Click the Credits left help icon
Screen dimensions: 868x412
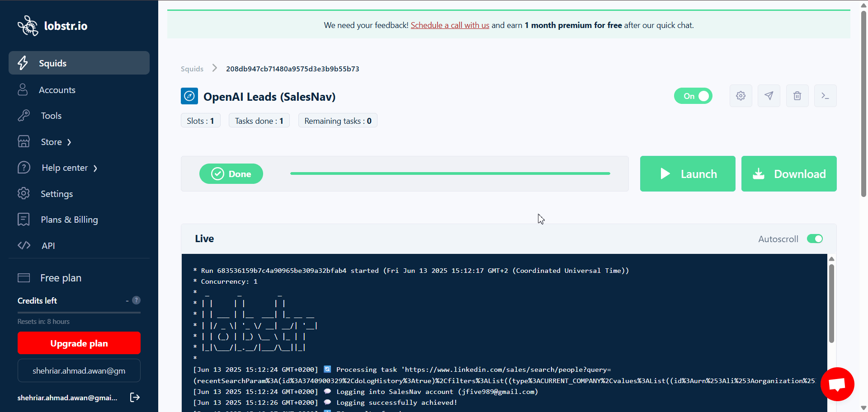pyautogui.click(x=136, y=300)
